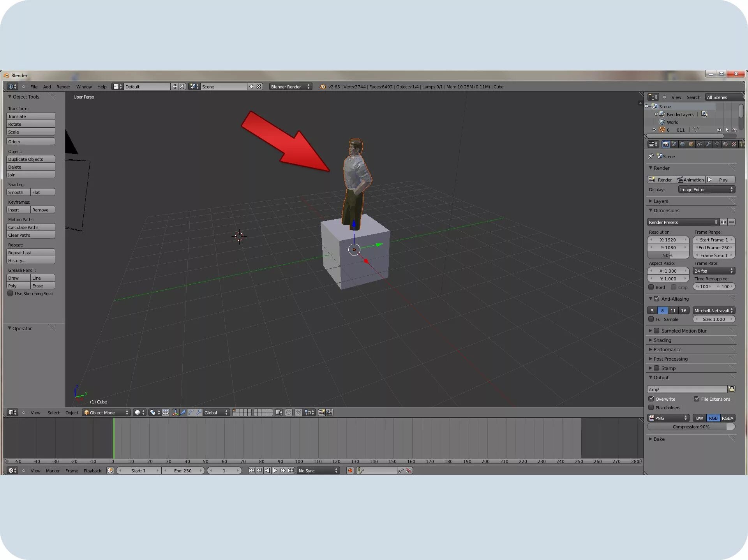Open the Object Mode dropdown

click(106, 412)
